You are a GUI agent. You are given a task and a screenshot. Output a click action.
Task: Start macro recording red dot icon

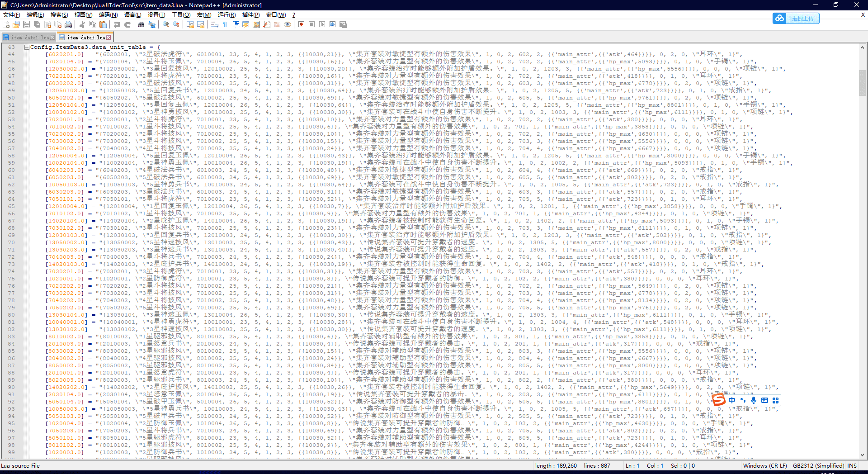[301, 24]
